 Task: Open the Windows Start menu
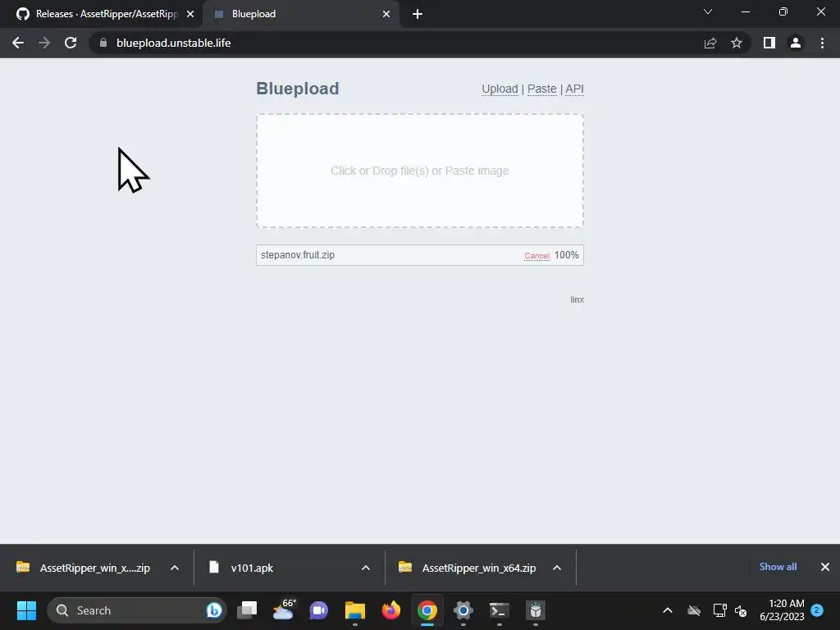[x=26, y=610]
